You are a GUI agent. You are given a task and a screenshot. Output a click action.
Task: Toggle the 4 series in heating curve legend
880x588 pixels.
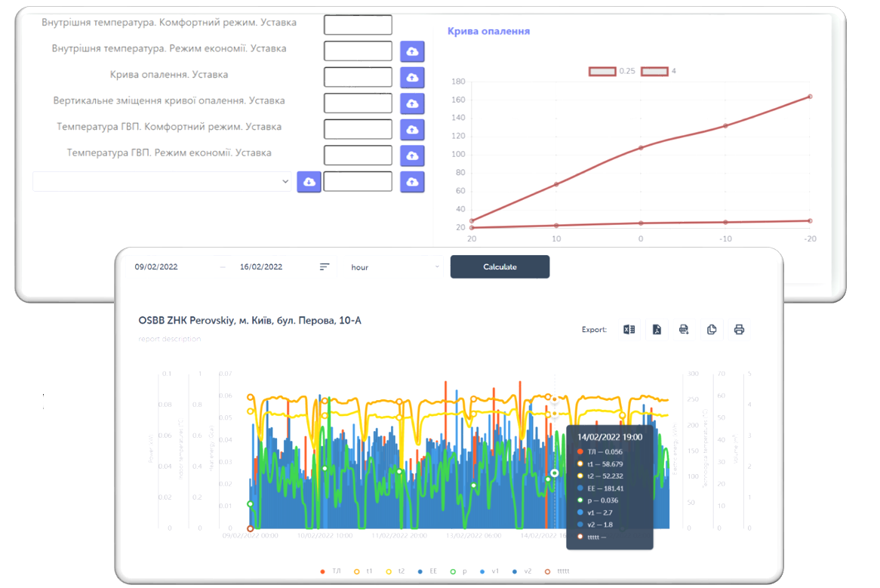pyautogui.click(x=654, y=71)
